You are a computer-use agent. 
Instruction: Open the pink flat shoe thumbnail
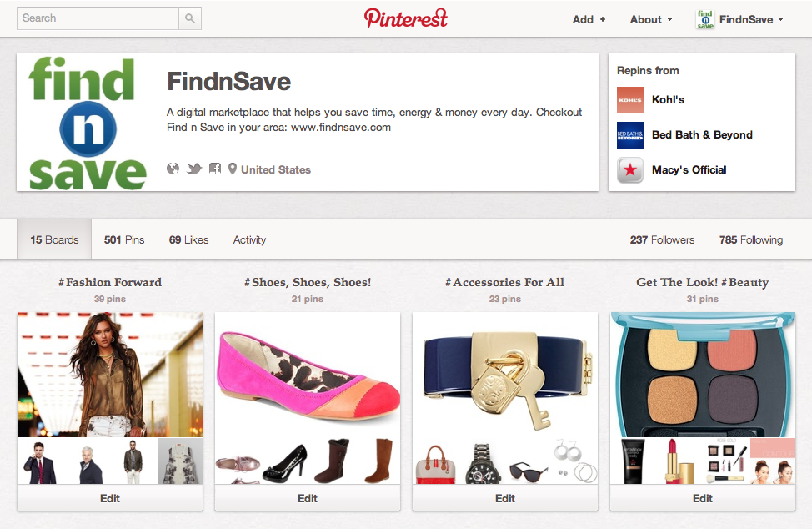[308, 375]
